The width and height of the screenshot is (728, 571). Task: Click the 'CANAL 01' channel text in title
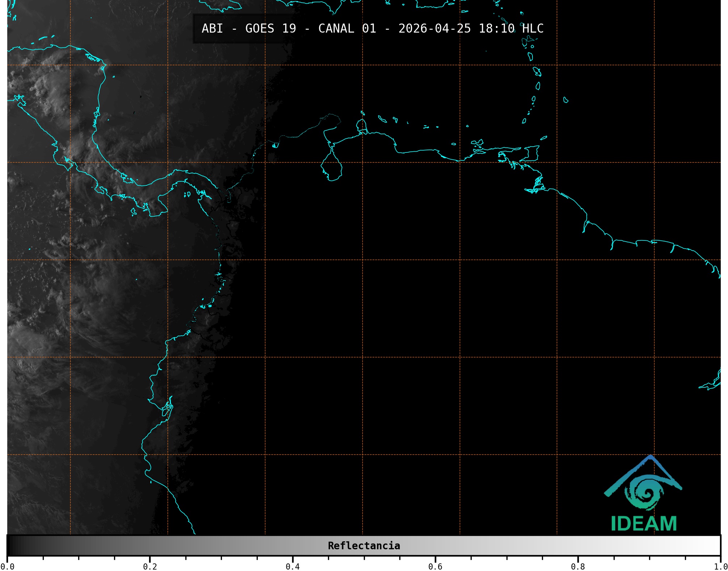coord(347,29)
